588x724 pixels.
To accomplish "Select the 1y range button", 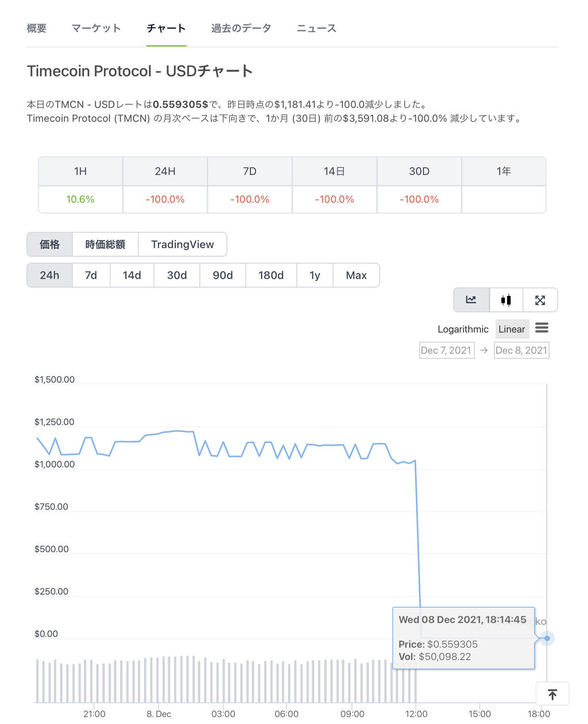I will (x=315, y=275).
